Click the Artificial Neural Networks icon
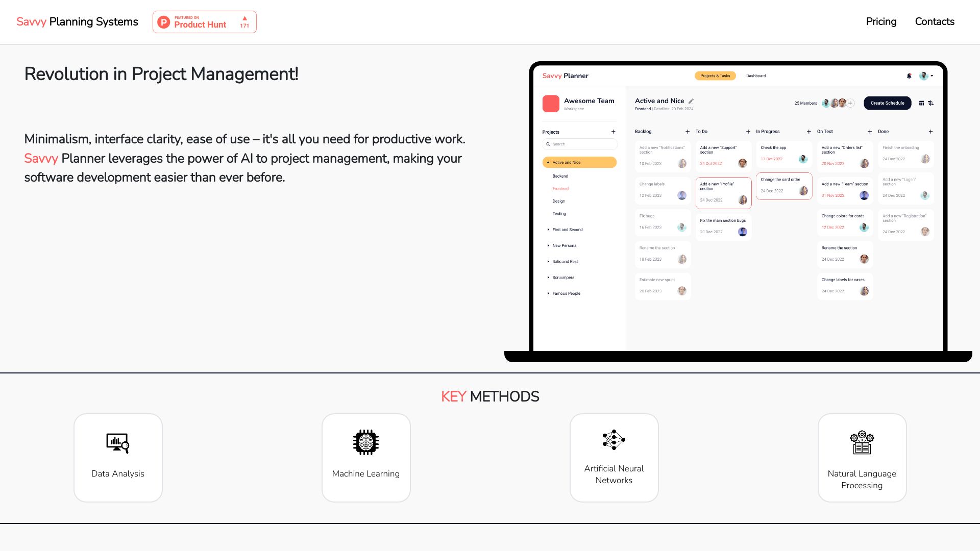 click(614, 441)
